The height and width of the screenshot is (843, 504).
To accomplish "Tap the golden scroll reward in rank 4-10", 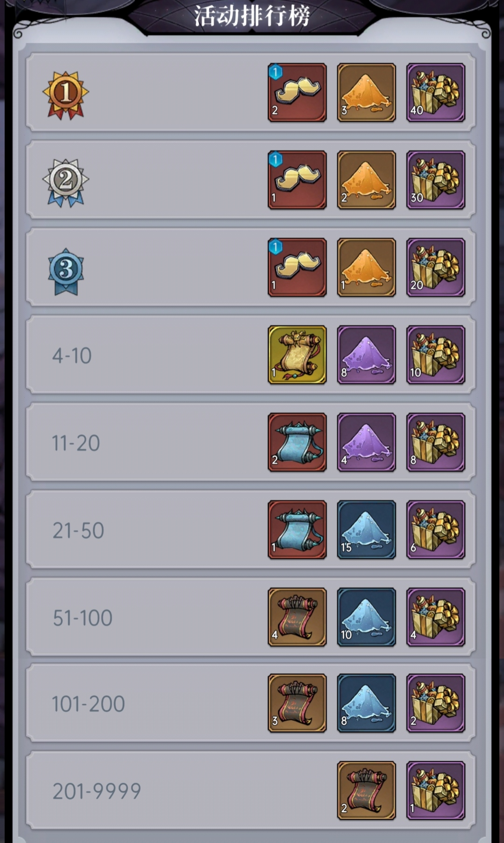I will pyautogui.click(x=297, y=355).
